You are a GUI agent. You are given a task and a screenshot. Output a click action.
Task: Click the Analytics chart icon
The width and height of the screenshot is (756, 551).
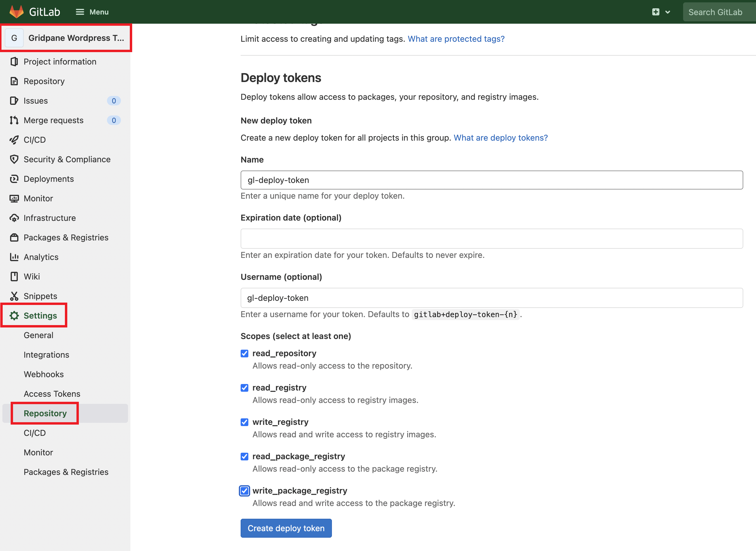[x=14, y=257]
